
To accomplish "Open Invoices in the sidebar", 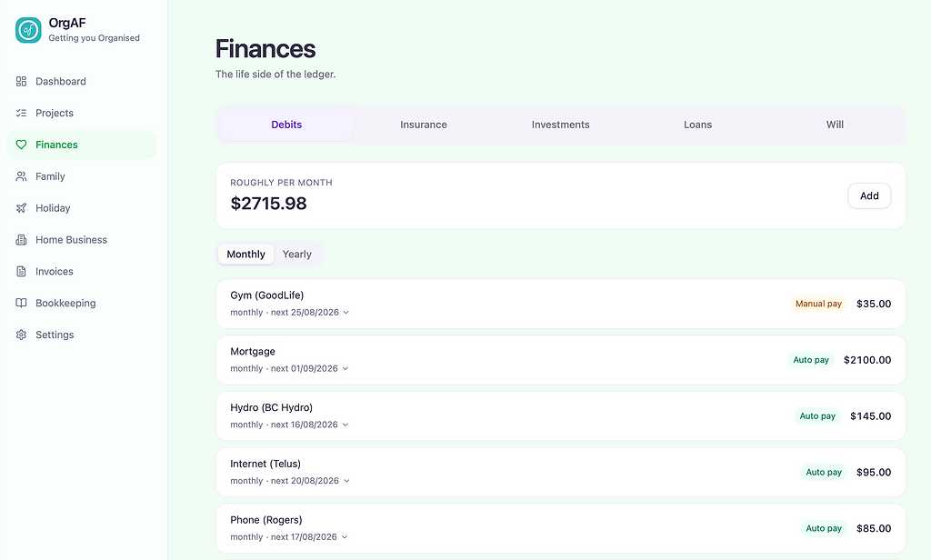I will point(81,272).
